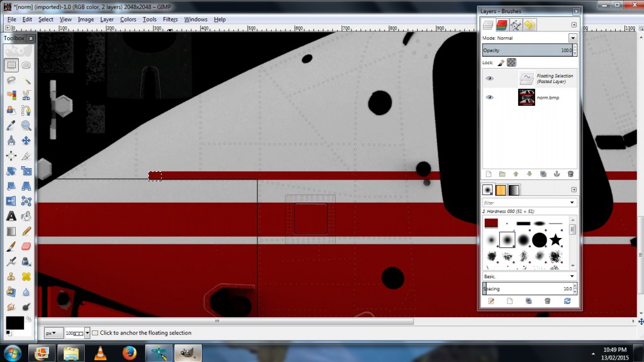Expand the Basic brush tag dropdown
This screenshot has width=644, height=362.
[x=572, y=276]
